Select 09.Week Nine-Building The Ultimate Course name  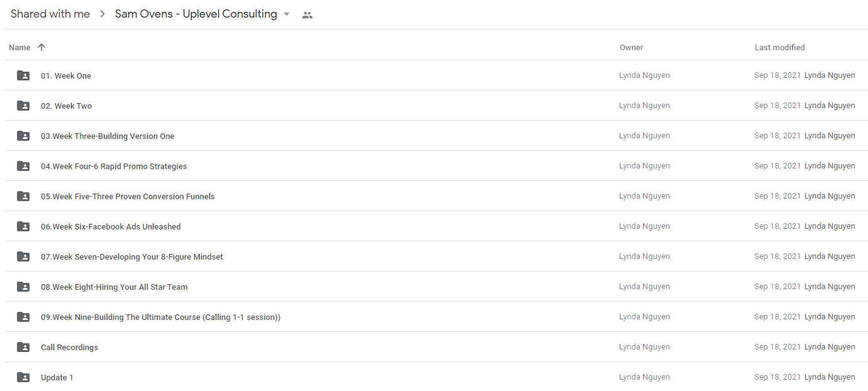(161, 317)
